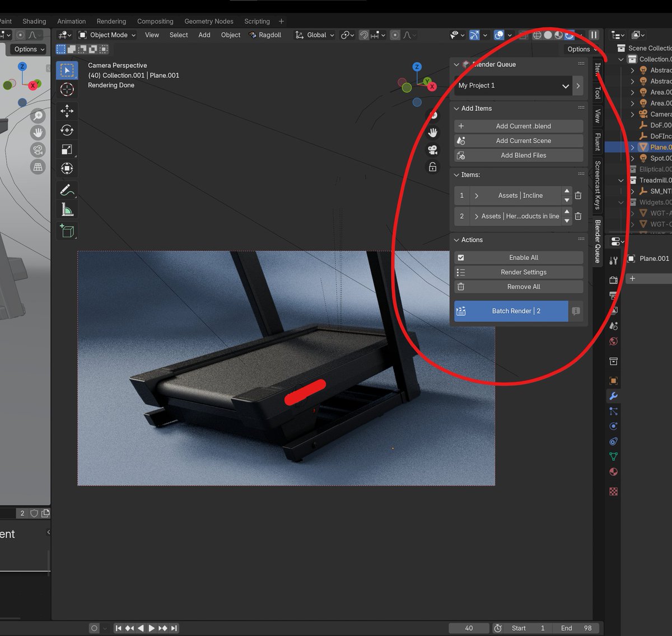Toggle lock camera to view
Screen dimensions: 672x636
point(433,167)
